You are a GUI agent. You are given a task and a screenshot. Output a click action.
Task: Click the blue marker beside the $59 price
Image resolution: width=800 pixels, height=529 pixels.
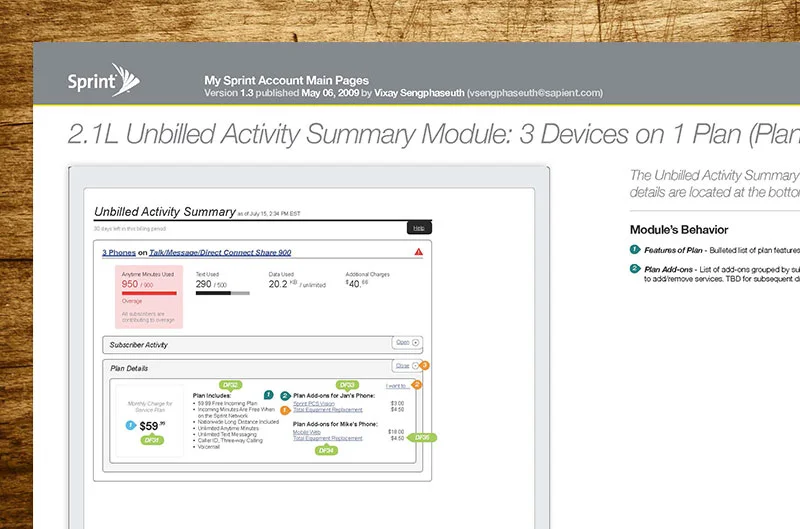tap(131, 425)
